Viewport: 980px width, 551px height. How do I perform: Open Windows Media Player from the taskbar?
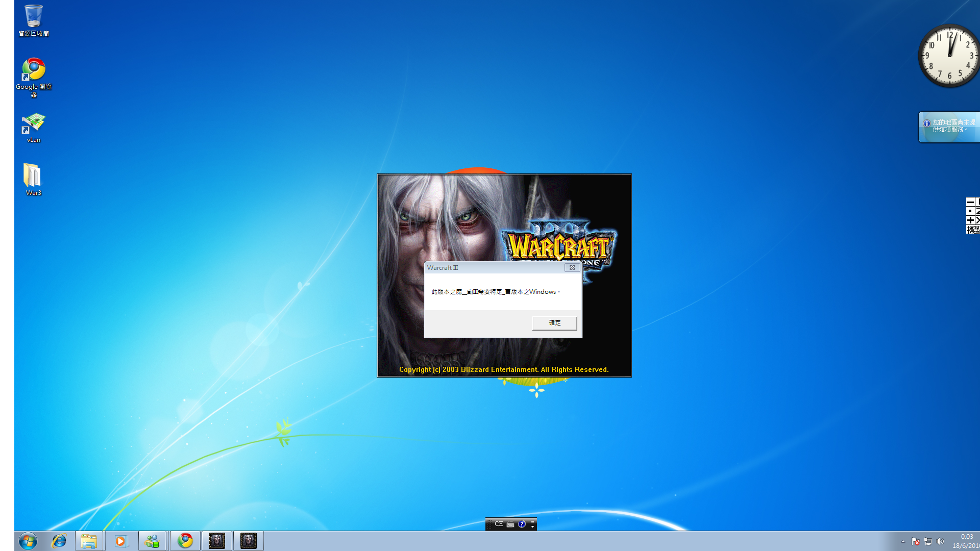coord(120,541)
